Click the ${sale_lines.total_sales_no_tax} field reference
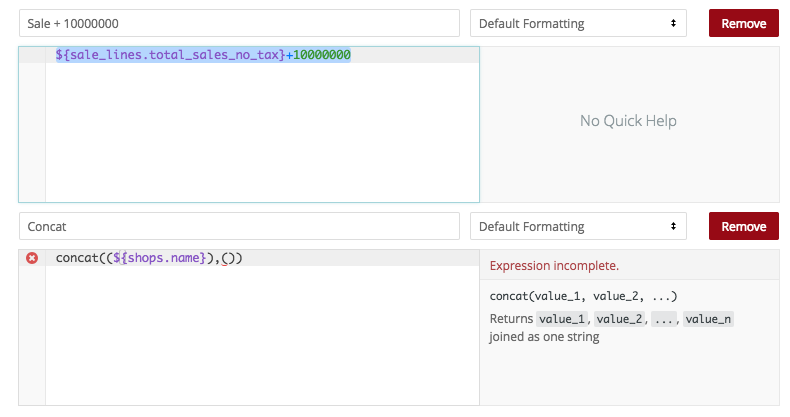790x417 pixels. tap(171, 55)
